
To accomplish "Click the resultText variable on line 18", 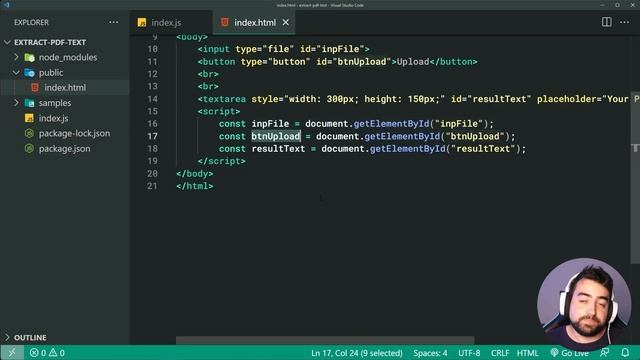I will pyautogui.click(x=278, y=149).
